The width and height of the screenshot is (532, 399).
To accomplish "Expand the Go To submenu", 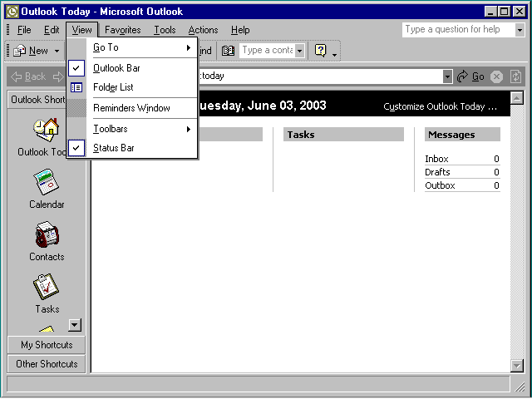I will tap(132, 47).
